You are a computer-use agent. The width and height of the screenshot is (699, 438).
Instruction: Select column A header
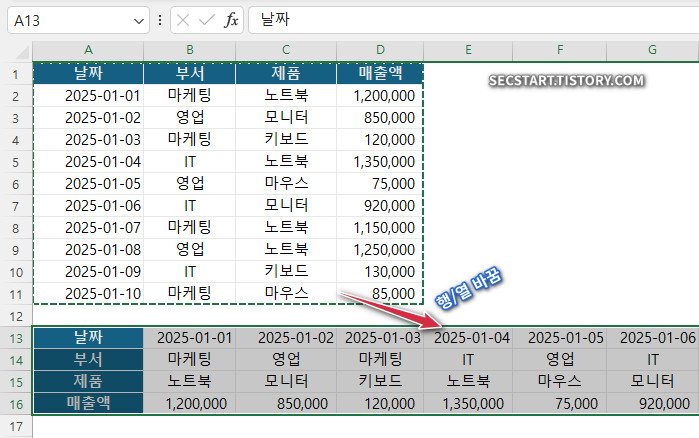pyautogui.click(x=88, y=50)
